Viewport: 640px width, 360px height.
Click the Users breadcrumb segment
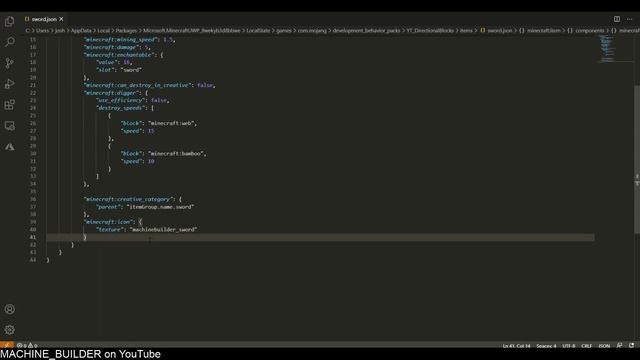click(42, 31)
